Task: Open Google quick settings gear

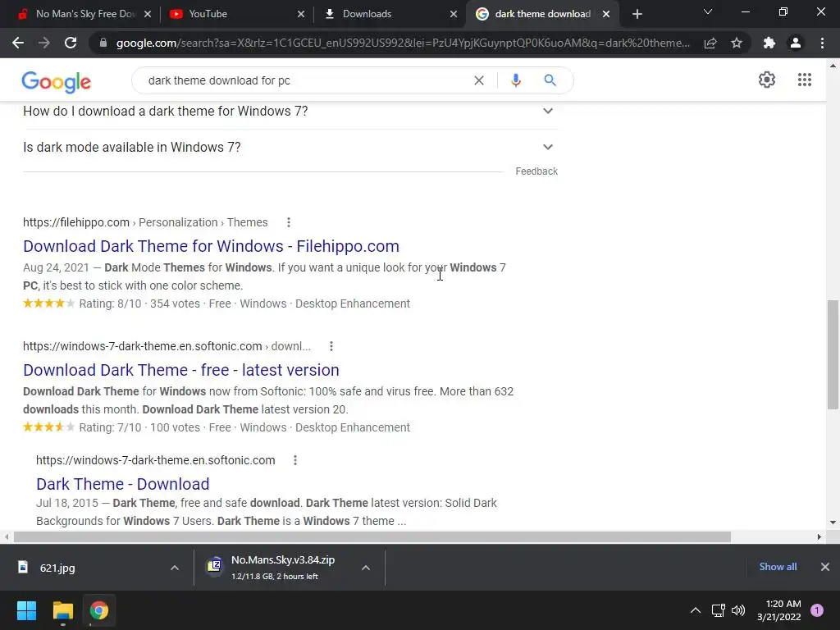Action: tap(767, 80)
